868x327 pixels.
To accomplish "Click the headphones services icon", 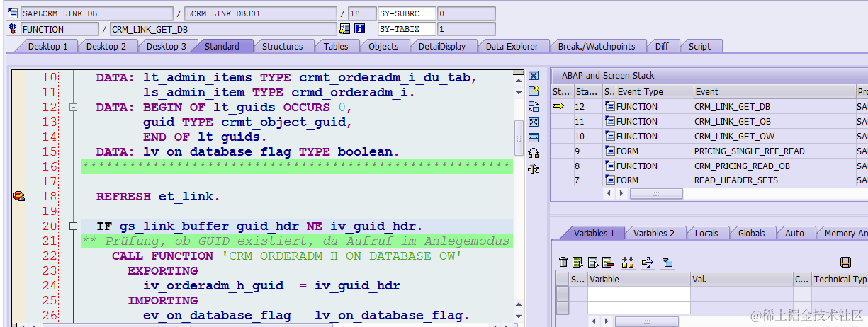I will [534, 153].
